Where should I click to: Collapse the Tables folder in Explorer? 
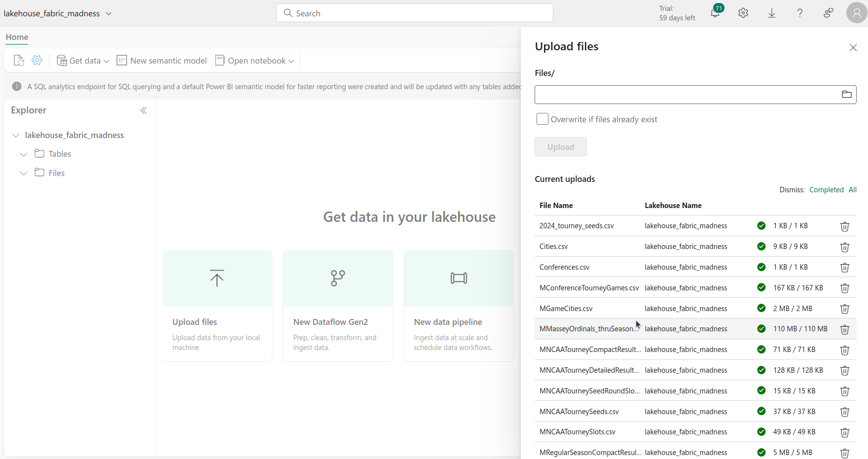pyautogui.click(x=24, y=154)
